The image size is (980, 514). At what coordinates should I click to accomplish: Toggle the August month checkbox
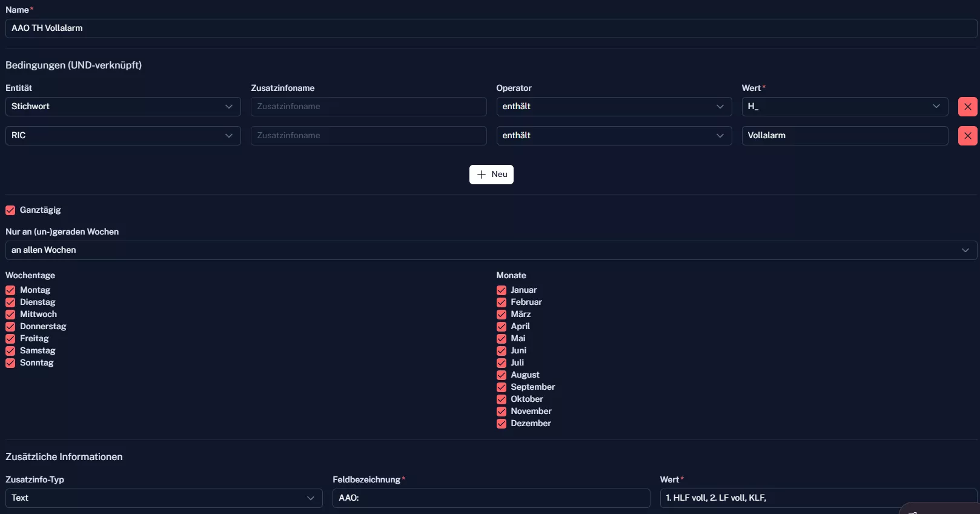pos(502,375)
